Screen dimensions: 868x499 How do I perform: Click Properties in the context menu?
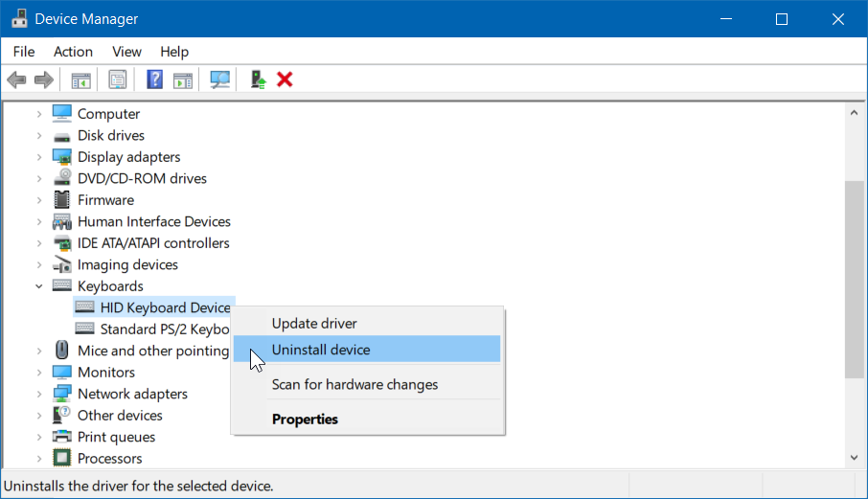tap(305, 419)
